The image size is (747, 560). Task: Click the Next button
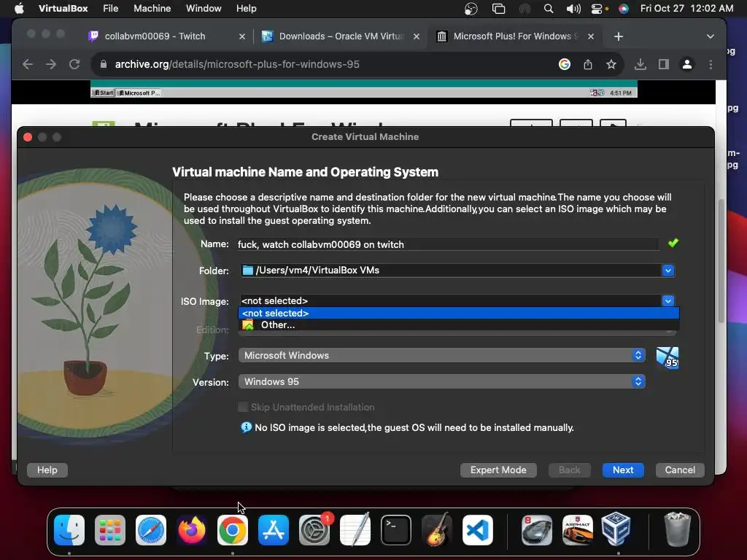click(623, 470)
